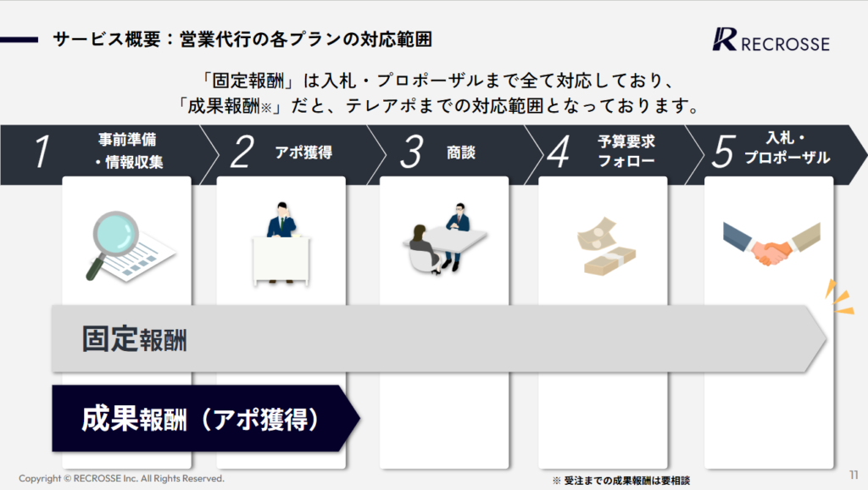The image size is (868, 490).
Task: Select the man on phone illustration
Action: pos(281,243)
